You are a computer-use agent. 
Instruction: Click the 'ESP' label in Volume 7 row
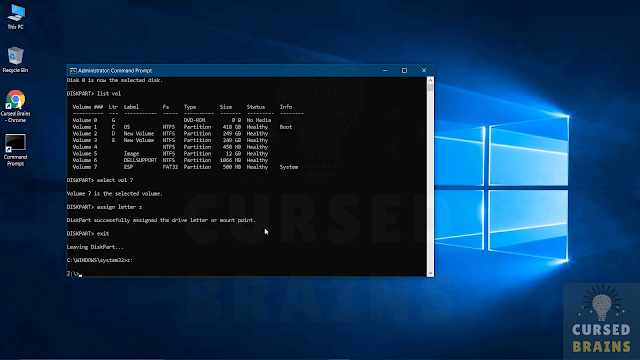128,167
